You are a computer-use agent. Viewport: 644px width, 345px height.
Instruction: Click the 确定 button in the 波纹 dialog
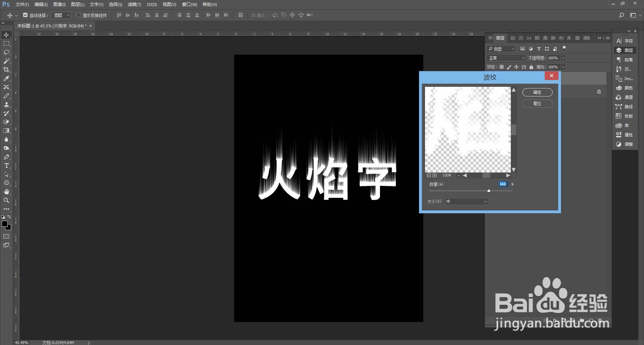[537, 92]
